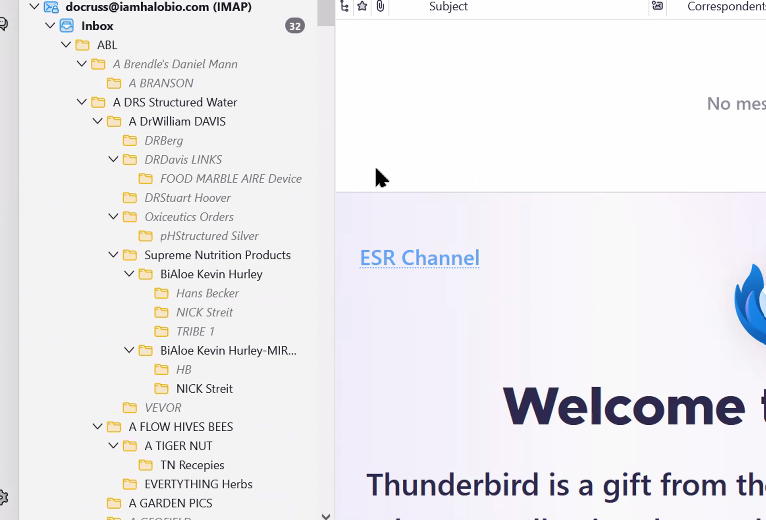Click the IMAP account mail icon

pos(51,6)
